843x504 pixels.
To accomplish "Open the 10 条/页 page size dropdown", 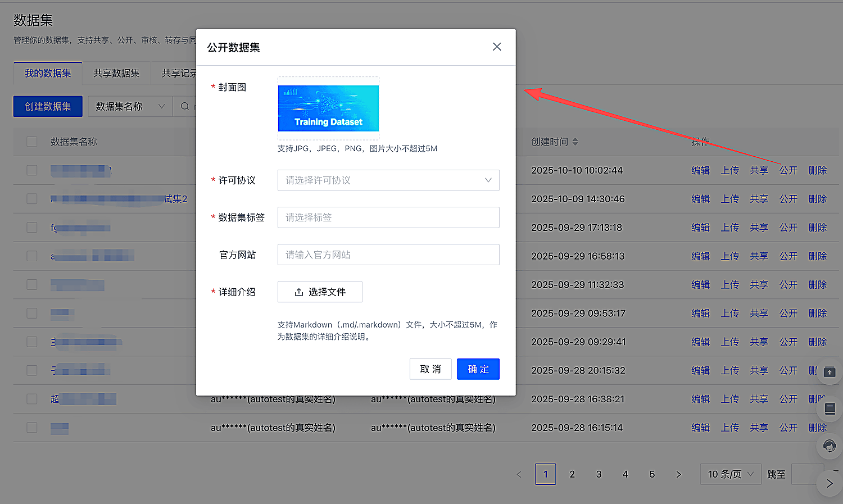I will pyautogui.click(x=731, y=474).
